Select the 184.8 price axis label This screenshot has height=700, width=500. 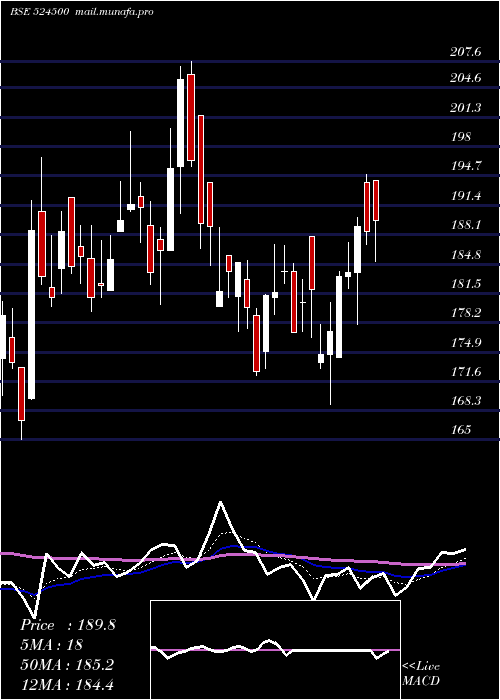[466, 255]
